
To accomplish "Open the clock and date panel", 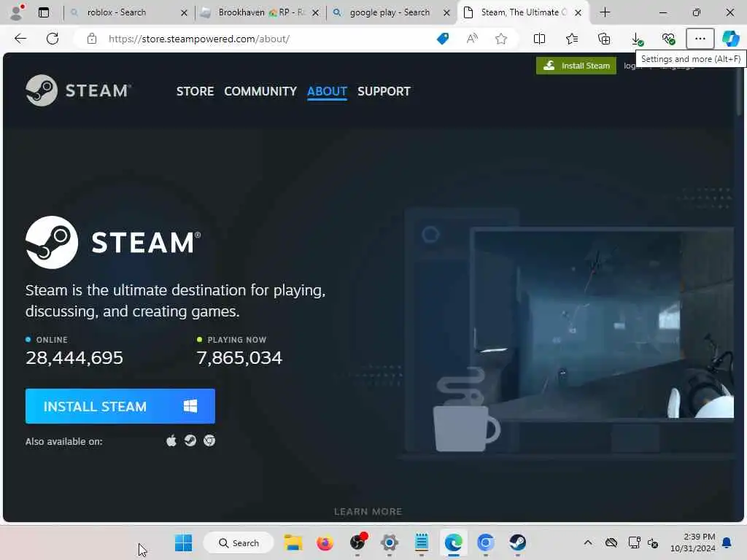I will [693, 542].
